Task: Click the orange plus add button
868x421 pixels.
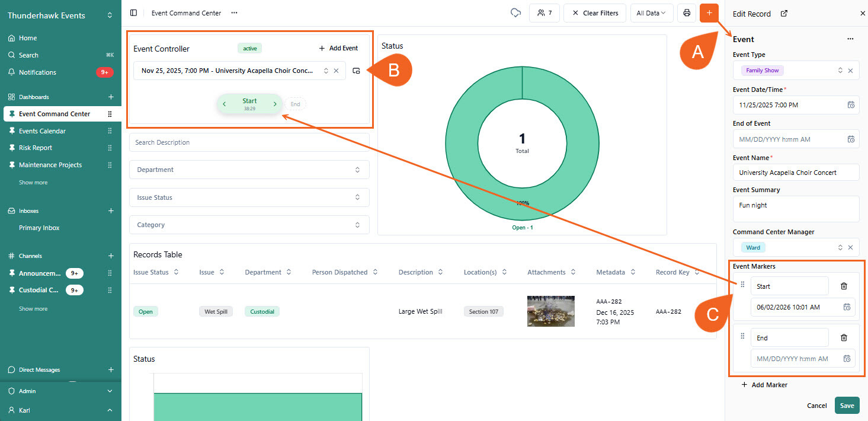Action: (x=709, y=13)
